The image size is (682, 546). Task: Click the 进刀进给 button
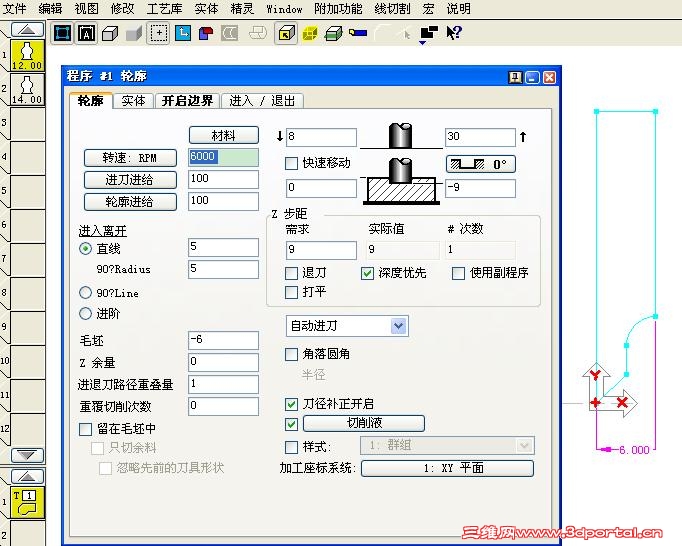(x=130, y=180)
